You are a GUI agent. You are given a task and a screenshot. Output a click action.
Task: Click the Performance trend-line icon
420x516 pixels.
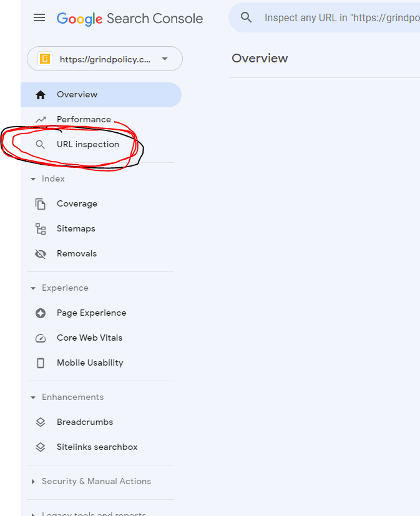point(41,120)
